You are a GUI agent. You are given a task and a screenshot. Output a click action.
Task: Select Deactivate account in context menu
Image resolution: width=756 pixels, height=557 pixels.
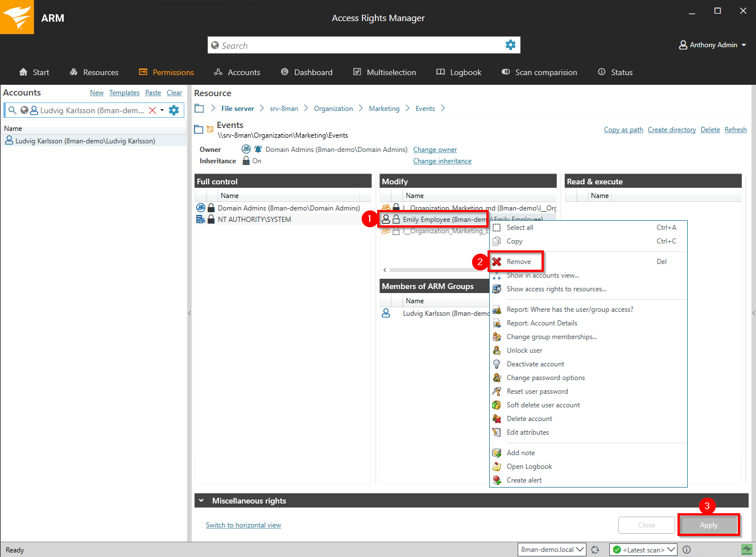pyautogui.click(x=535, y=364)
